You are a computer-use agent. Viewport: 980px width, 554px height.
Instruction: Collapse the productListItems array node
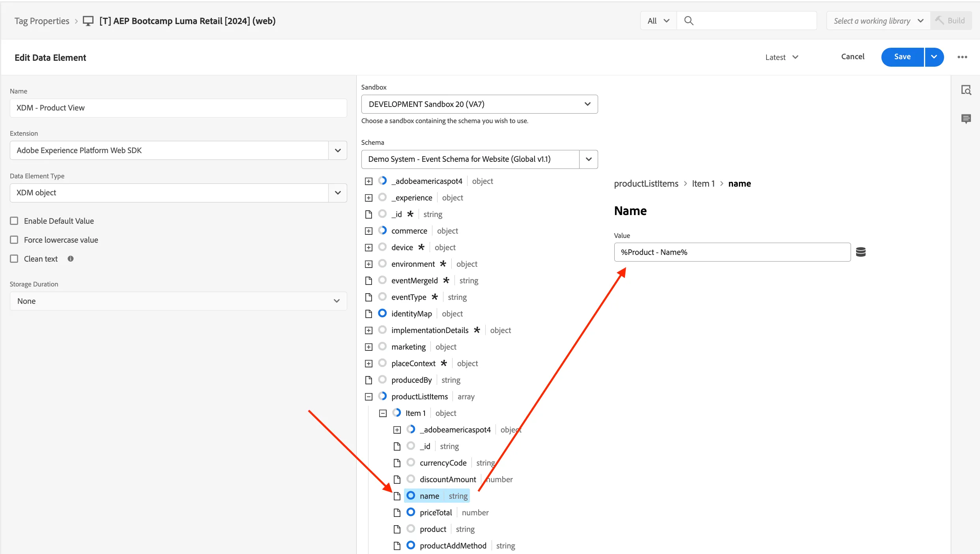(x=368, y=397)
